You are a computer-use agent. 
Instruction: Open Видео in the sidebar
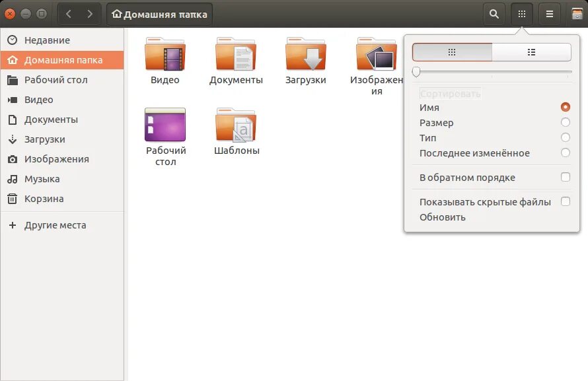pos(62,100)
